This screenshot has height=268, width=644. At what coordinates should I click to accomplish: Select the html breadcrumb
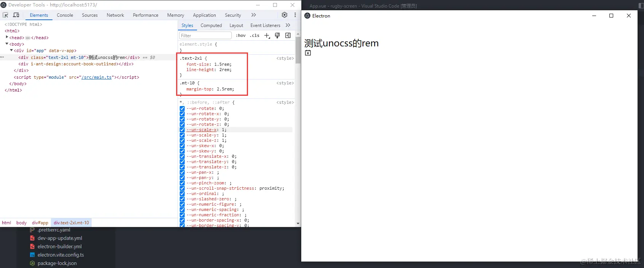pyautogui.click(x=6, y=223)
